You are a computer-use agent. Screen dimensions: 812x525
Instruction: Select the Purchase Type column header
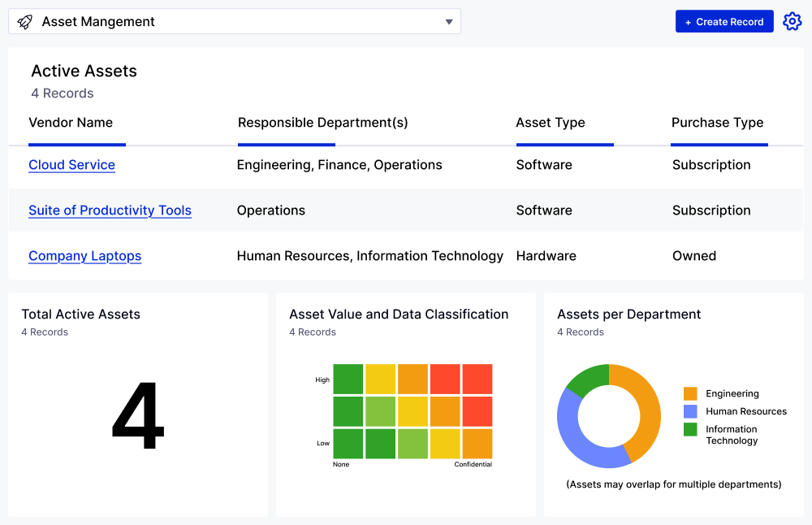click(717, 123)
